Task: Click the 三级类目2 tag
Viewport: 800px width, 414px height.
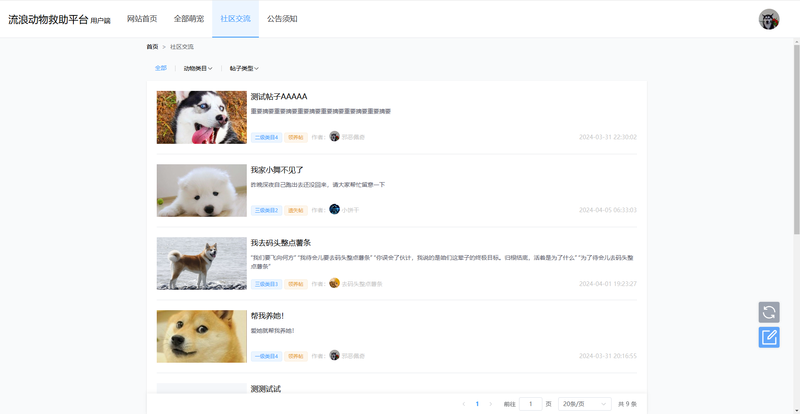Action: (266, 210)
